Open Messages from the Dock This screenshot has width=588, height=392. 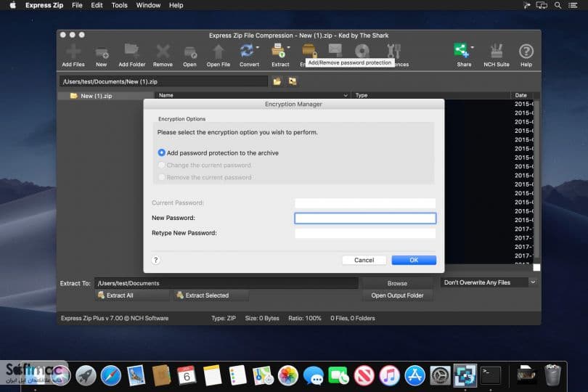click(x=314, y=375)
